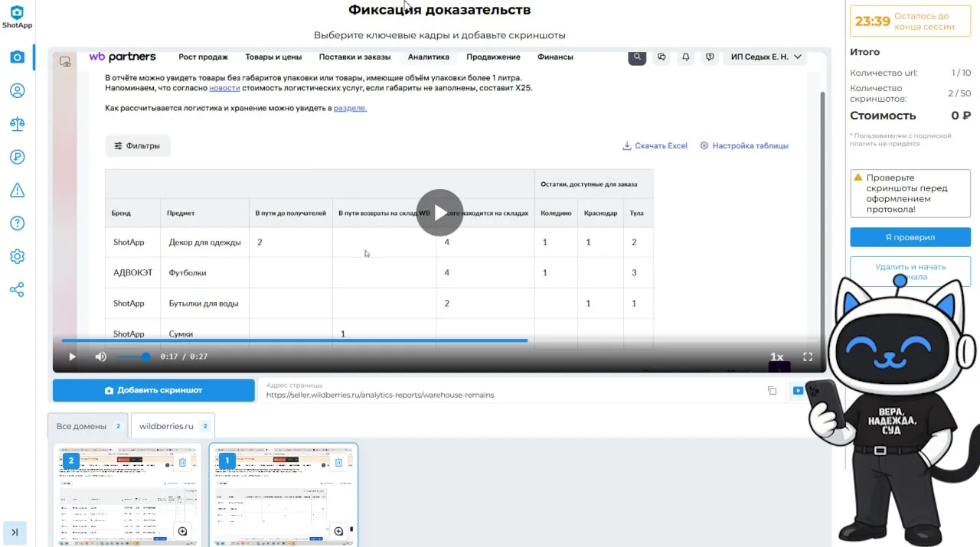The width and height of the screenshot is (980, 547).
Task: Open the Продвижение menu
Action: coord(493,57)
